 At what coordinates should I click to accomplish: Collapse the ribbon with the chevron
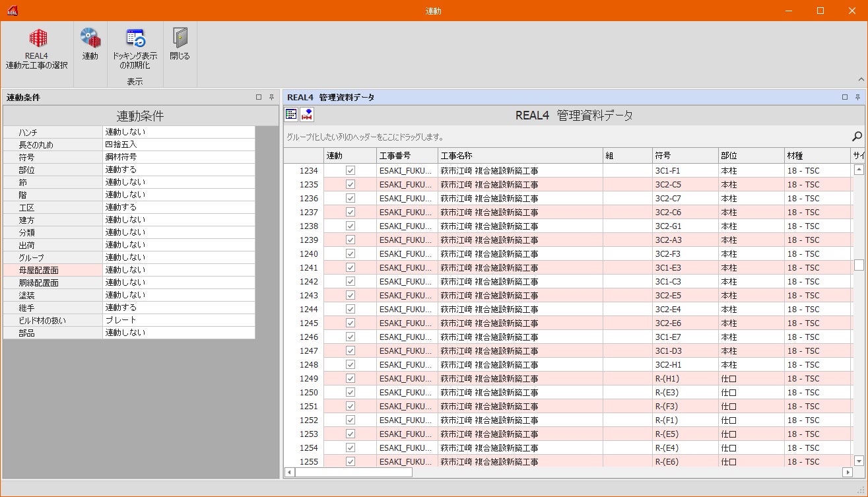[x=861, y=79]
